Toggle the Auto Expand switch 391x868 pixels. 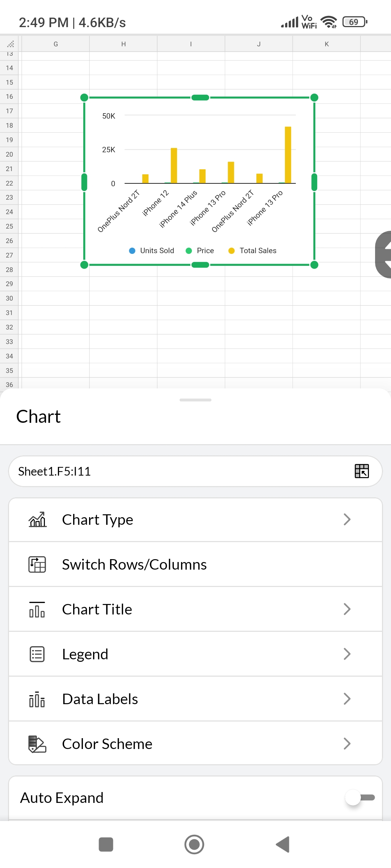coord(360,797)
